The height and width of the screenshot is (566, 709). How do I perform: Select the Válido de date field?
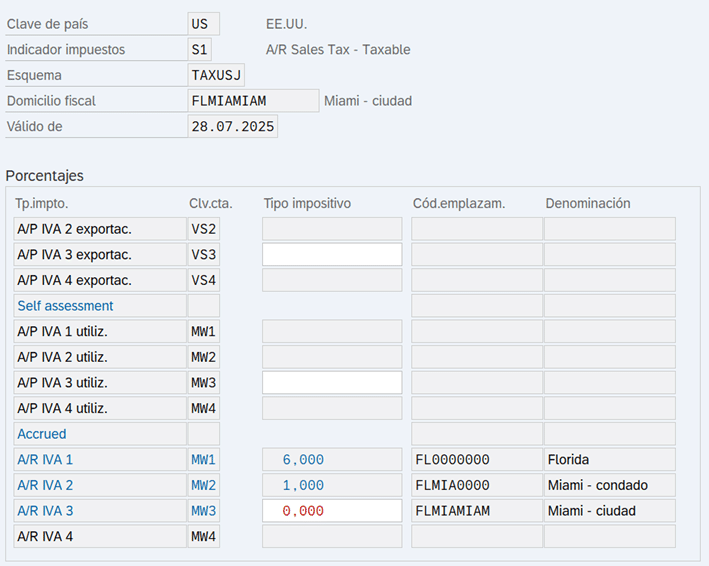232,127
